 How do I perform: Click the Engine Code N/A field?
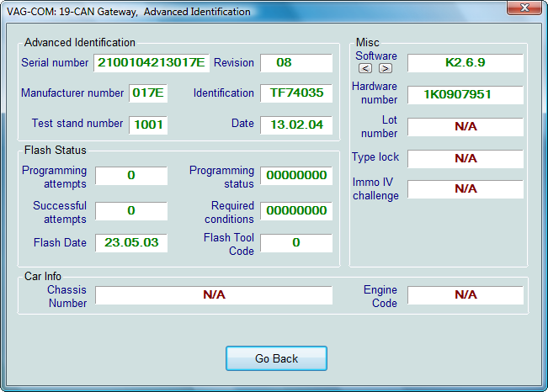(466, 295)
